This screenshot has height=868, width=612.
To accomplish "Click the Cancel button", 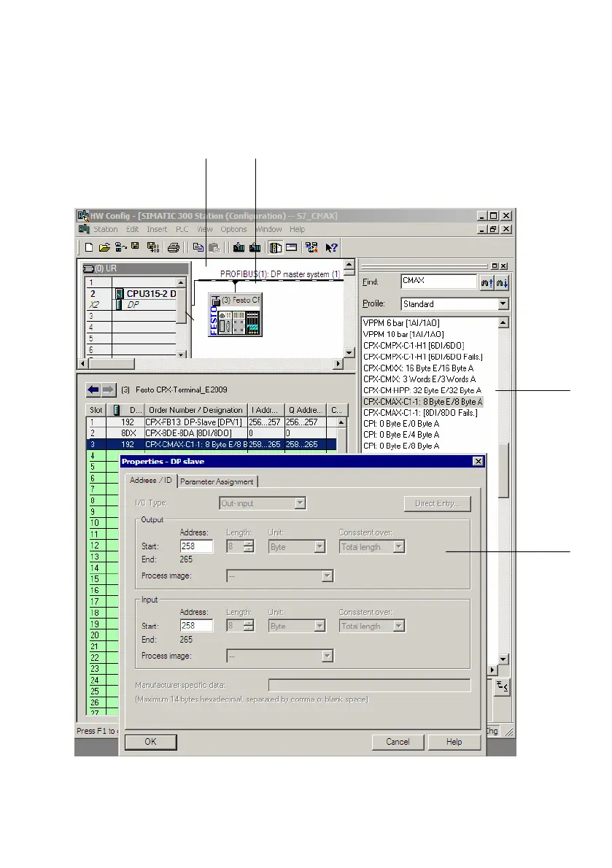I will (x=398, y=742).
